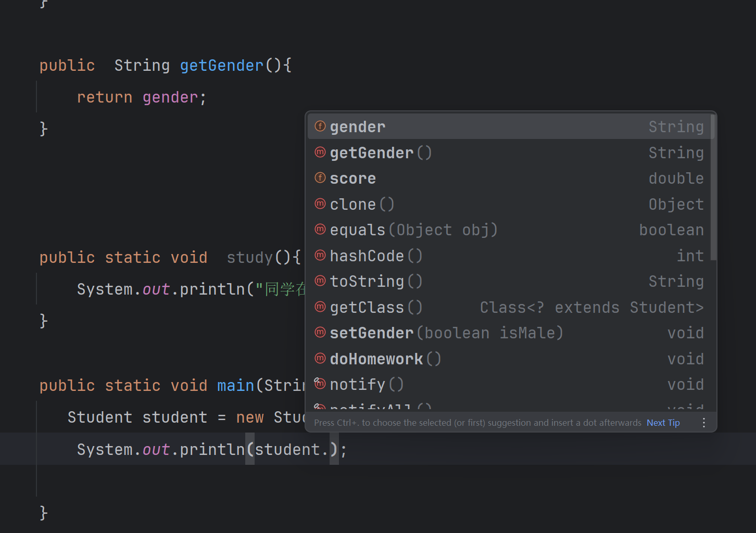Click the method icon beside clone()
The image size is (756, 533).
point(320,204)
